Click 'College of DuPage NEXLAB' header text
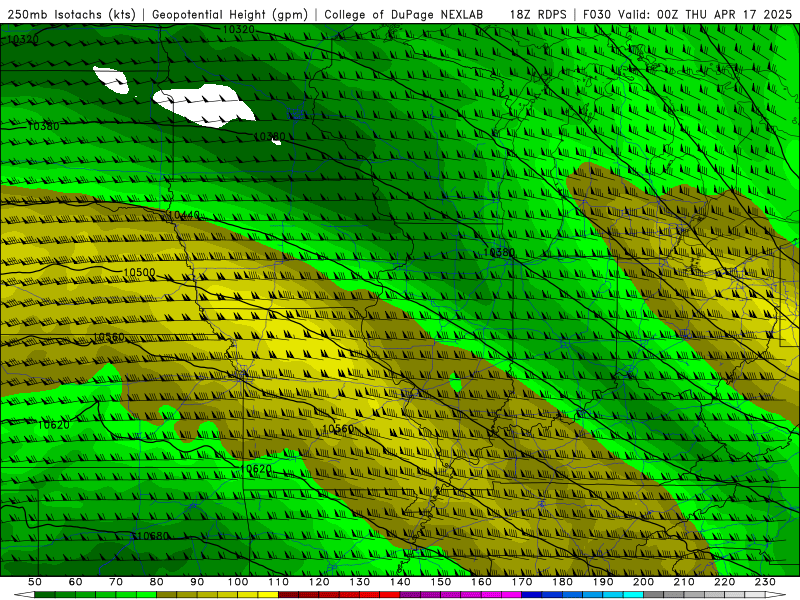The image size is (800, 600). click(404, 14)
